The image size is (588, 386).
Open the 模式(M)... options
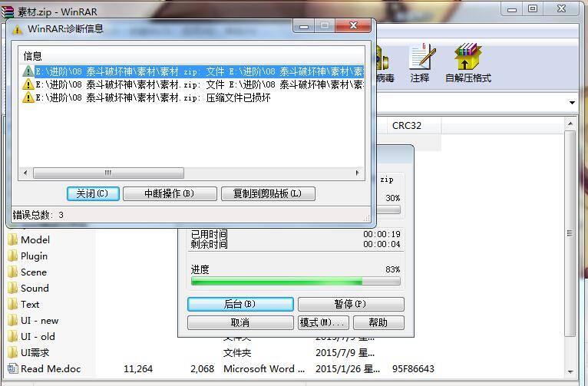pyautogui.click(x=323, y=322)
